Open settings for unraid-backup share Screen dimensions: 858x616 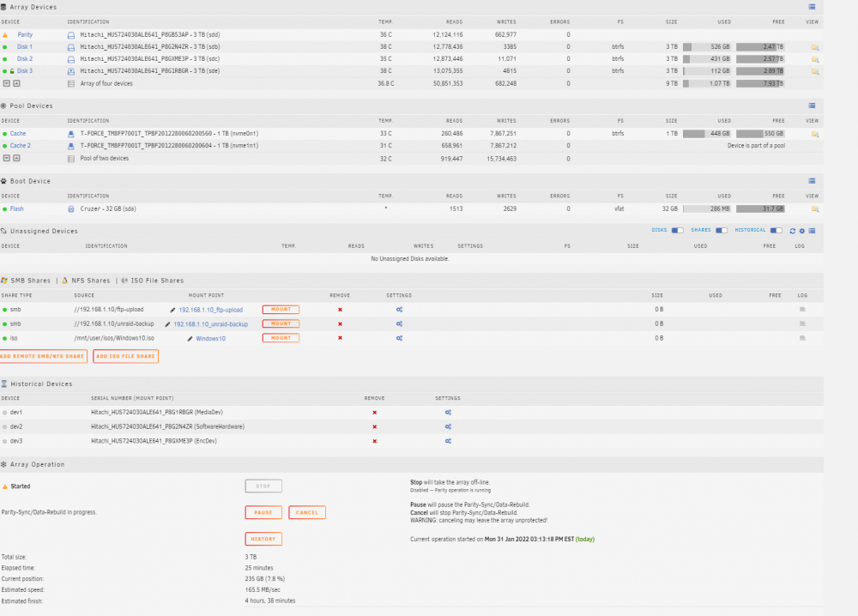pyautogui.click(x=400, y=323)
